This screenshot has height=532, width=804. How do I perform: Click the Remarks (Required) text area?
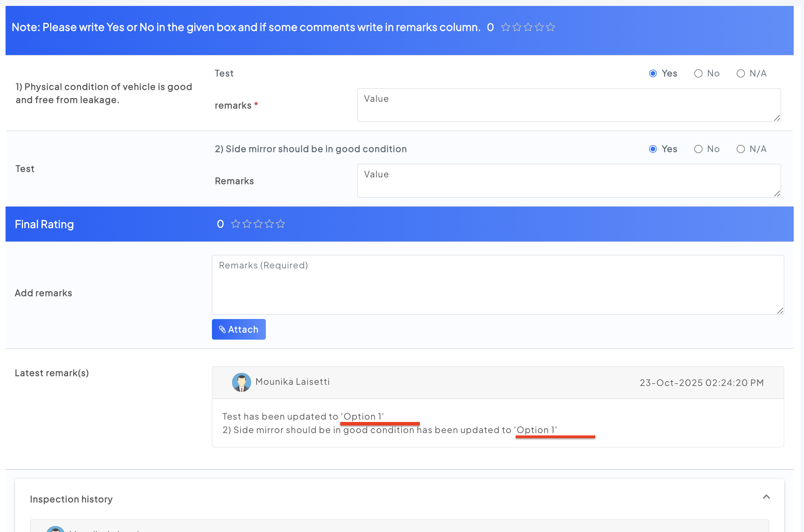pyautogui.click(x=497, y=285)
